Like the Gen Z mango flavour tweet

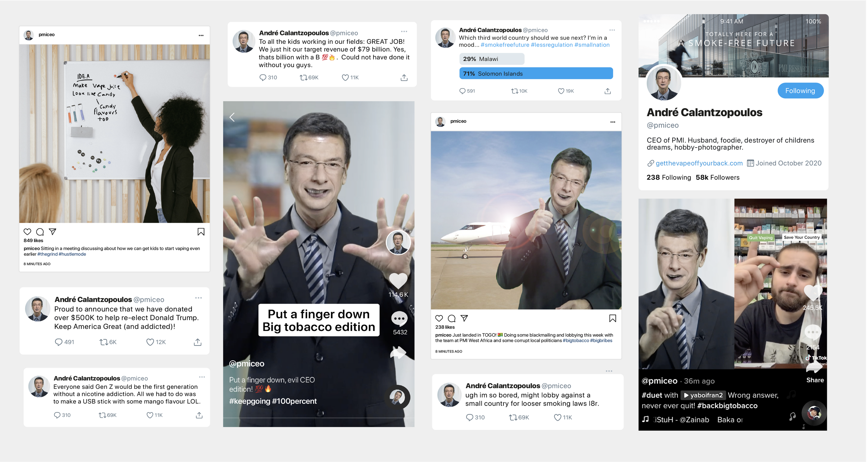click(x=155, y=415)
